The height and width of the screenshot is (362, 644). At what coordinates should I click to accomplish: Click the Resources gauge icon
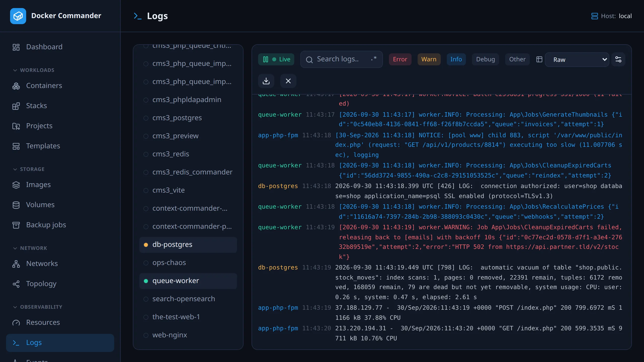(x=16, y=323)
